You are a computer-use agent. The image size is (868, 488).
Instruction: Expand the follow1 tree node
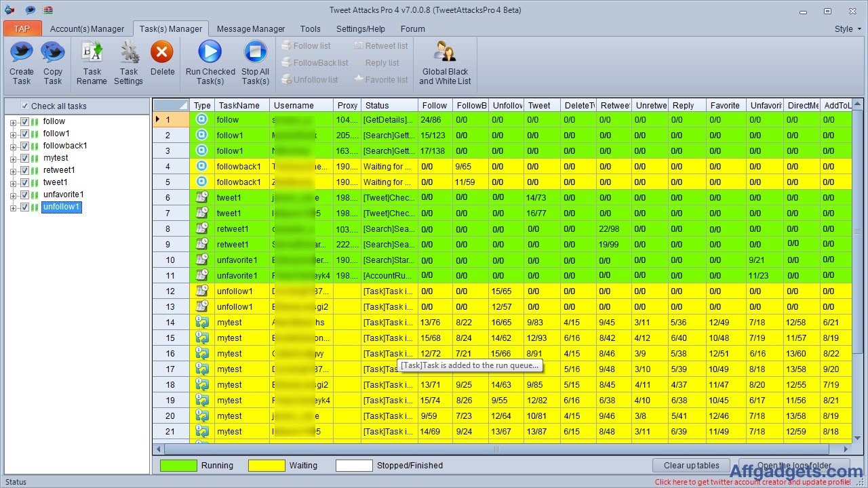[x=13, y=134]
